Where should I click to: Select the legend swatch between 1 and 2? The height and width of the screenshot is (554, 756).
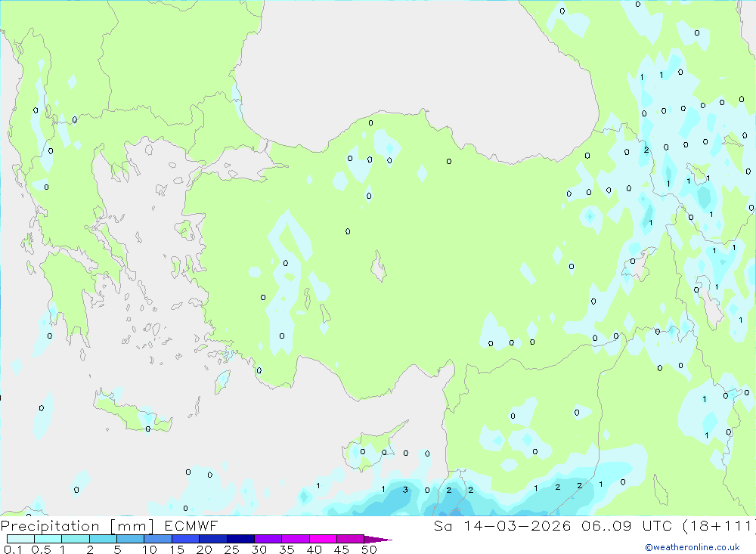coord(76,539)
